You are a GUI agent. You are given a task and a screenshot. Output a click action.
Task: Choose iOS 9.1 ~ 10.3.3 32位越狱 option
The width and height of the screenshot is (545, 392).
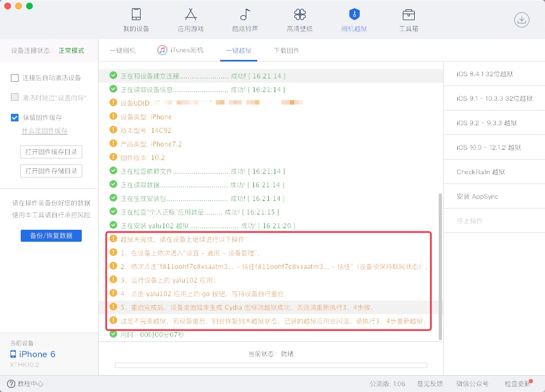[x=494, y=98]
